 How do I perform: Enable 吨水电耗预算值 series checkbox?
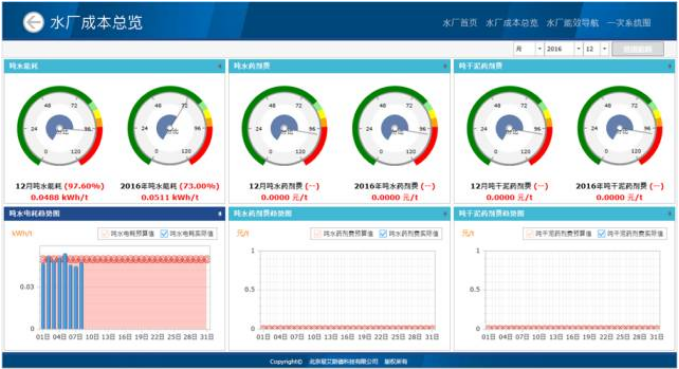point(105,234)
